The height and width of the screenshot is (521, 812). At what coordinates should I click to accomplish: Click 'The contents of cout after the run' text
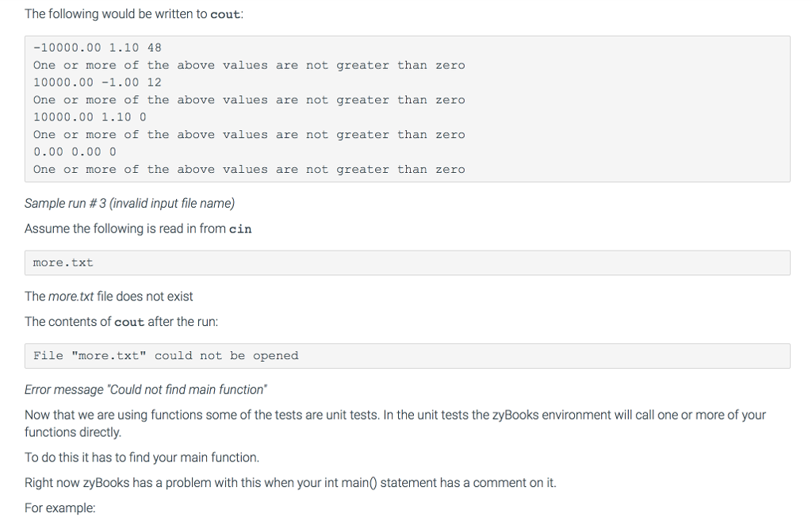point(121,322)
